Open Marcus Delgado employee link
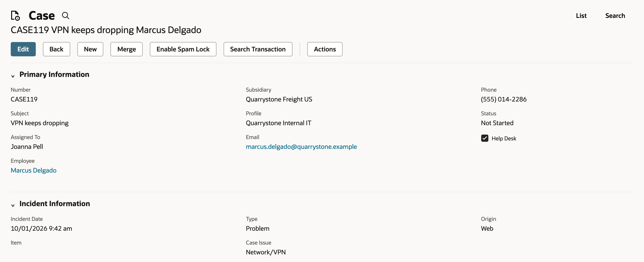Viewport: 644px width, 262px height. pyautogui.click(x=34, y=170)
